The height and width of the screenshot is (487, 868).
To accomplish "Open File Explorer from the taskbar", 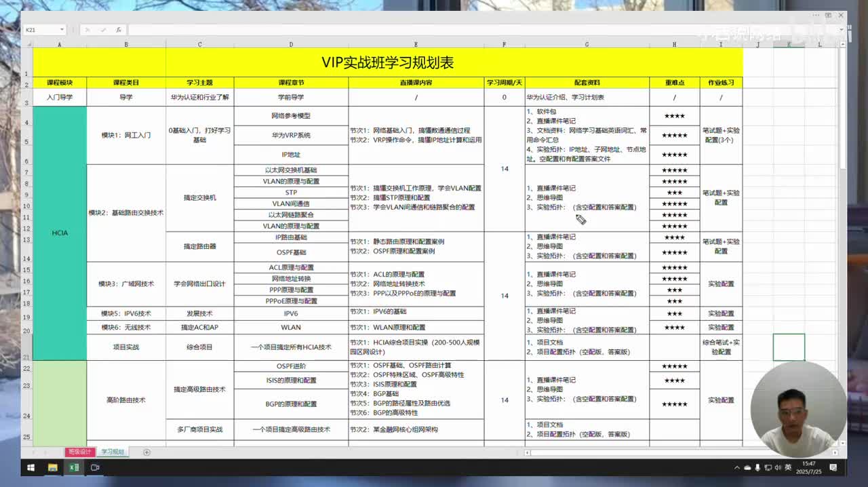I will pyautogui.click(x=52, y=467).
